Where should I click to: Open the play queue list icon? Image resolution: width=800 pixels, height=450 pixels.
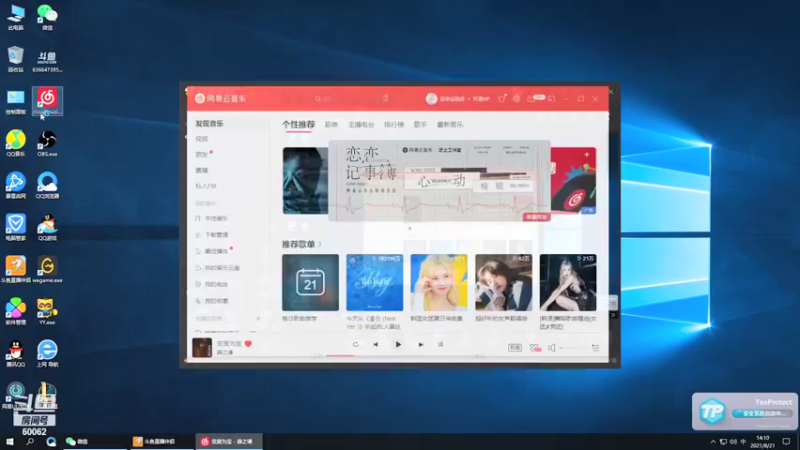coord(595,347)
